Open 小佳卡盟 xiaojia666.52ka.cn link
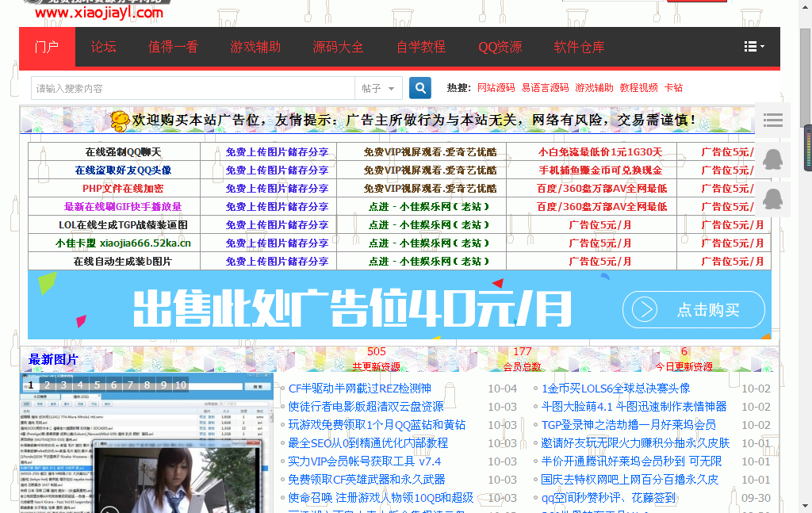The image size is (812, 513). (x=123, y=243)
